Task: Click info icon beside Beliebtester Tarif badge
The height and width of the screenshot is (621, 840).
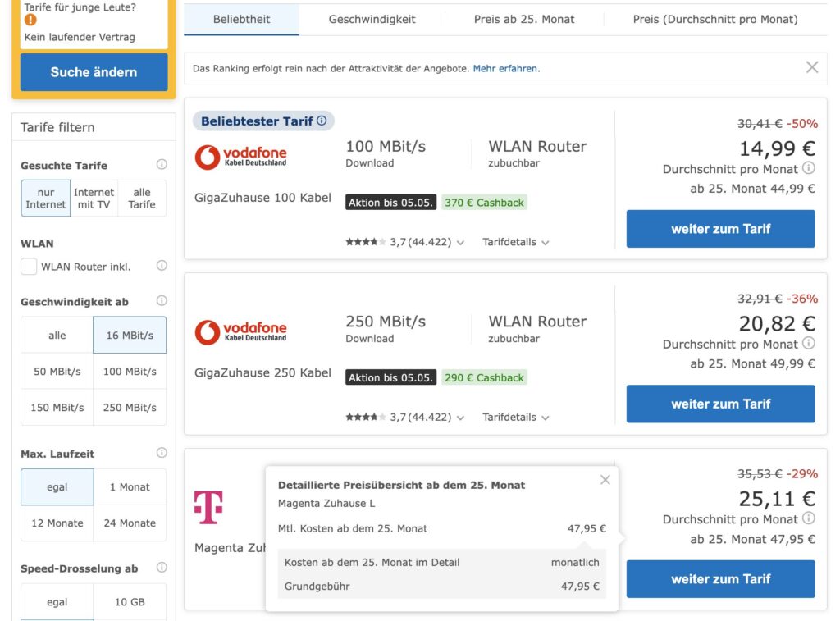Action: pyautogui.click(x=322, y=121)
